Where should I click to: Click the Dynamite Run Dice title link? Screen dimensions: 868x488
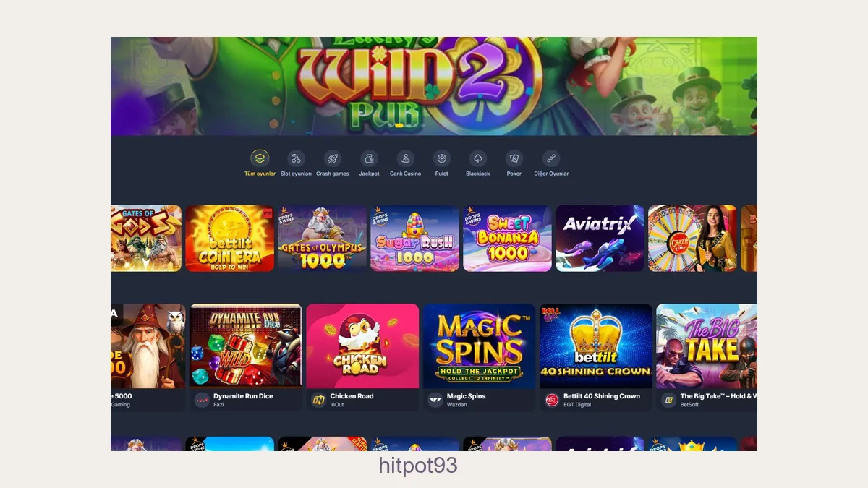coord(243,396)
